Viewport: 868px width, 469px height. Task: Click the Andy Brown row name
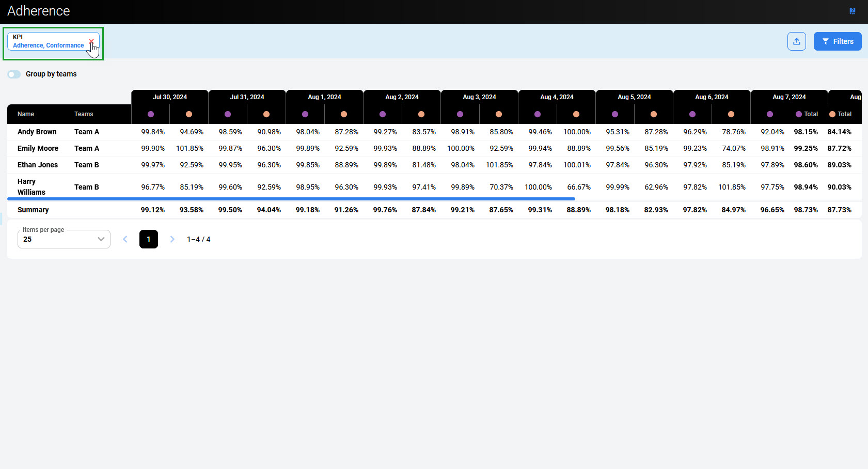37,132
